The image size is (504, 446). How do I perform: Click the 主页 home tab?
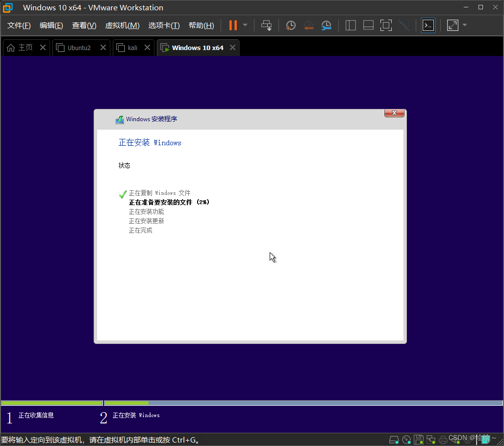click(x=25, y=48)
